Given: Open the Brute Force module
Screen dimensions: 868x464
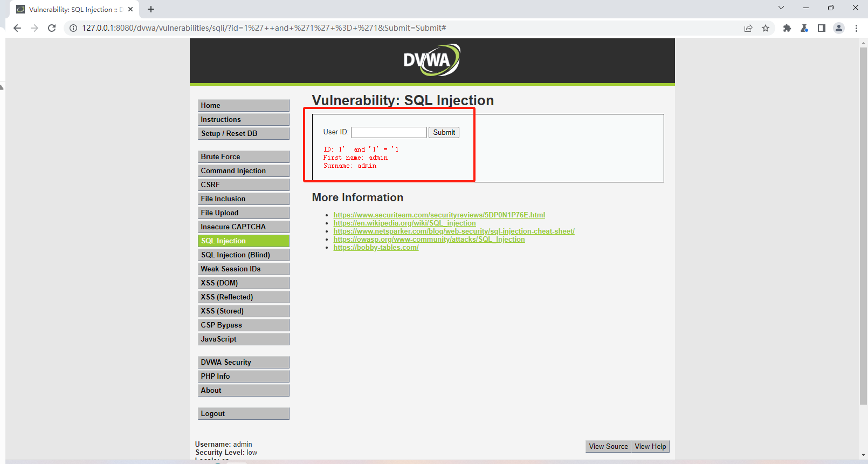Looking at the screenshot, I should [x=244, y=156].
